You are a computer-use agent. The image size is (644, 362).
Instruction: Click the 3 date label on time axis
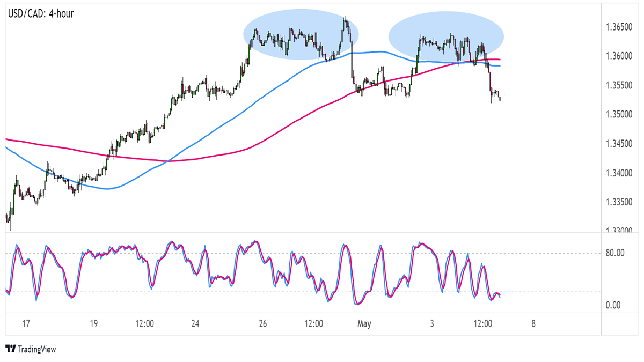(x=432, y=324)
